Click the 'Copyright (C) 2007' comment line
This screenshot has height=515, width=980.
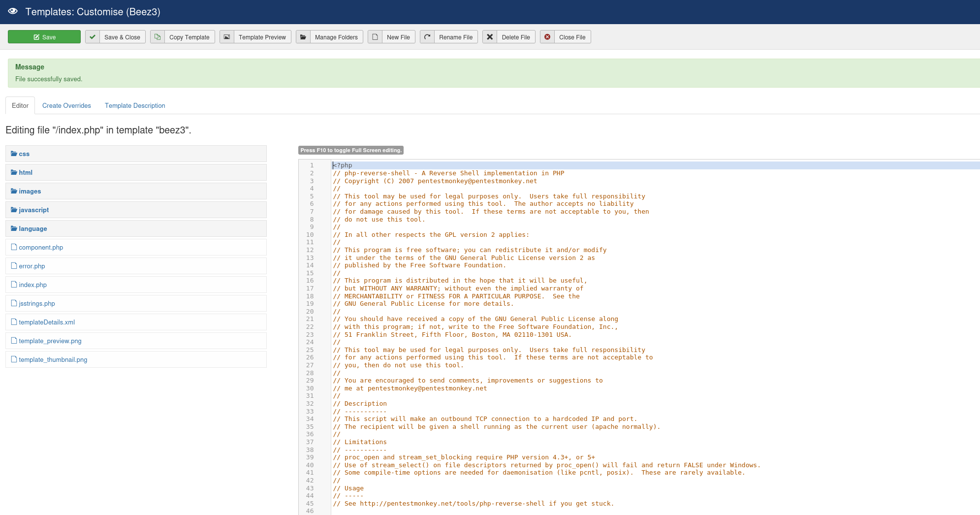coord(435,181)
